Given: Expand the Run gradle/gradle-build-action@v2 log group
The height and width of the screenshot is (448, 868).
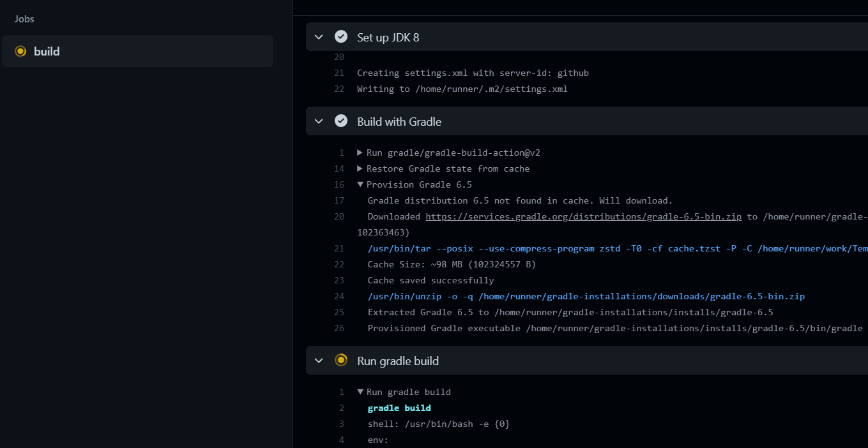Looking at the screenshot, I should point(360,152).
